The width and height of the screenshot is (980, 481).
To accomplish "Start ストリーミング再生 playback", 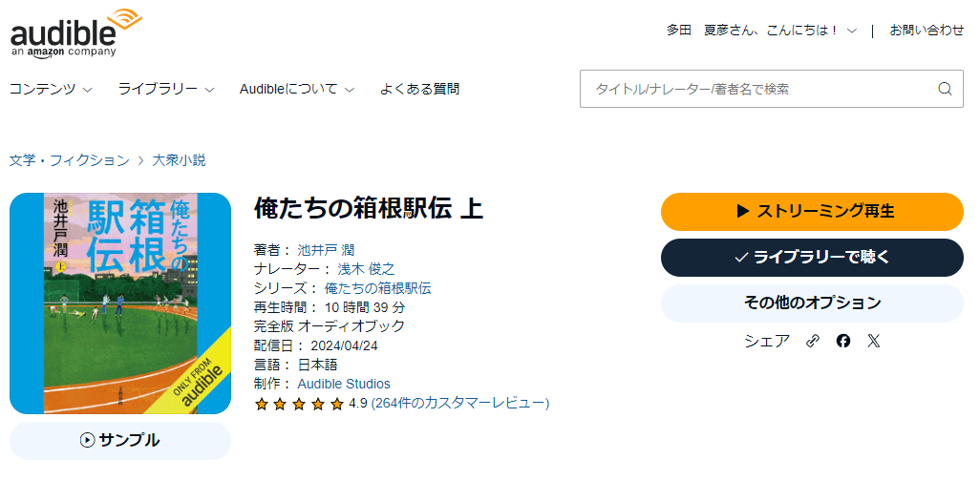I will pos(812,211).
